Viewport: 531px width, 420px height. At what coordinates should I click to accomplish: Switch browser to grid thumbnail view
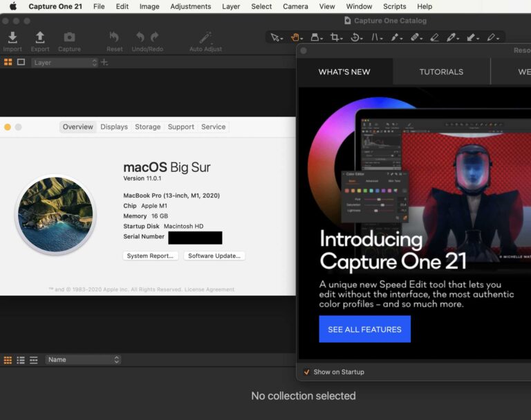8,360
